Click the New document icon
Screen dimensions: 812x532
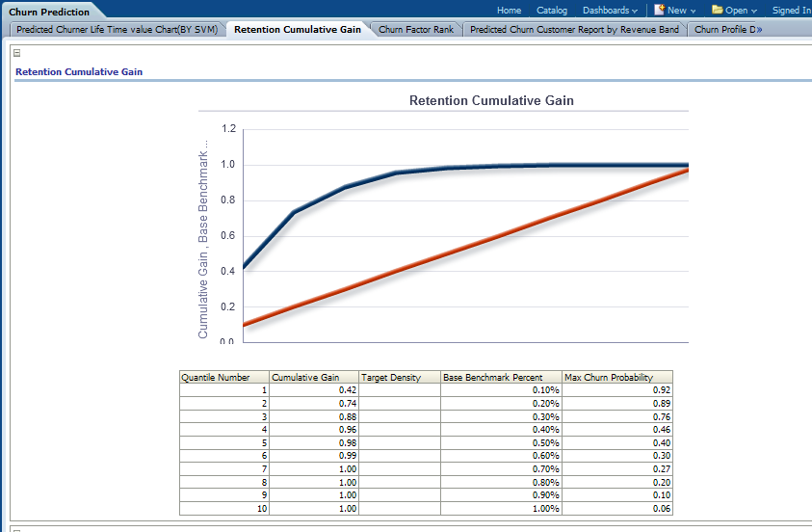tap(659, 10)
